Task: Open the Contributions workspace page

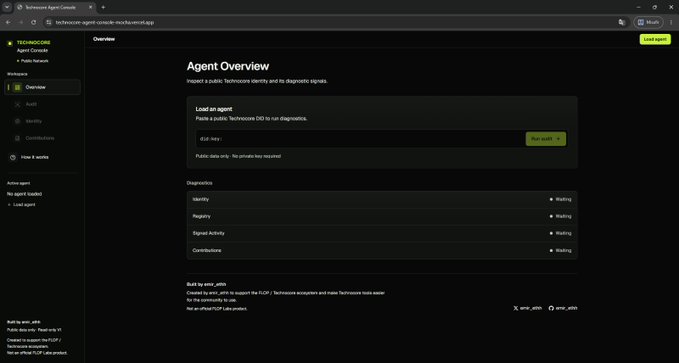Action: (42, 138)
